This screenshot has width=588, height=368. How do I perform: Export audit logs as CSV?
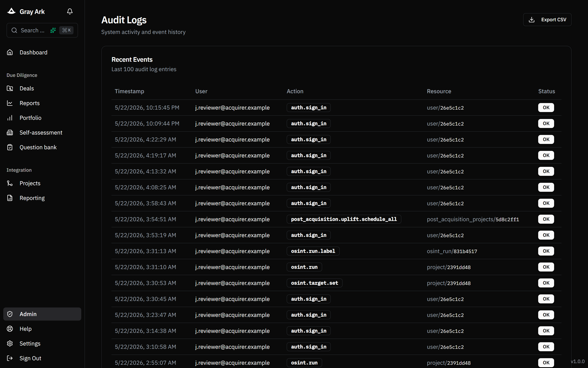pyautogui.click(x=547, y=20)
